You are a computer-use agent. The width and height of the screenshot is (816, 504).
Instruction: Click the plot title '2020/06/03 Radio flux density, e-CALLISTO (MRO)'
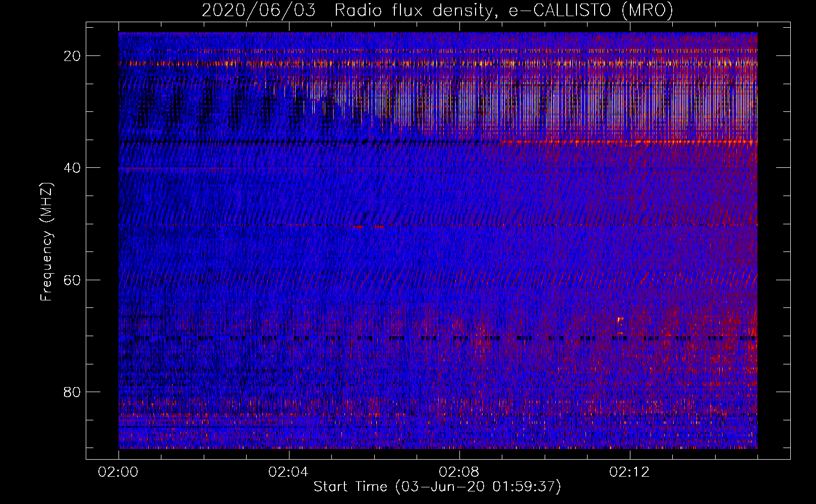[437, 10]
